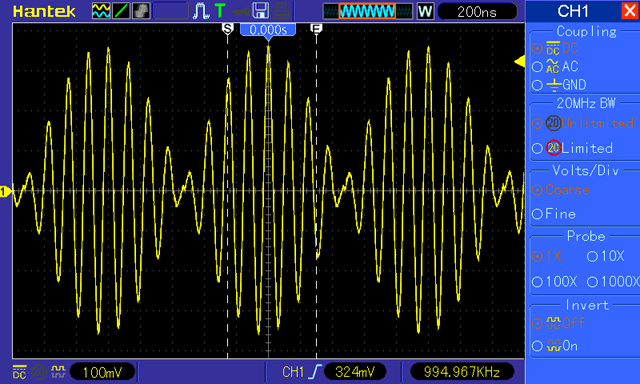Screen dimensions: 640x384
Task: Click the pulse trigger icon in the toolbar
Action: (201, 11)
